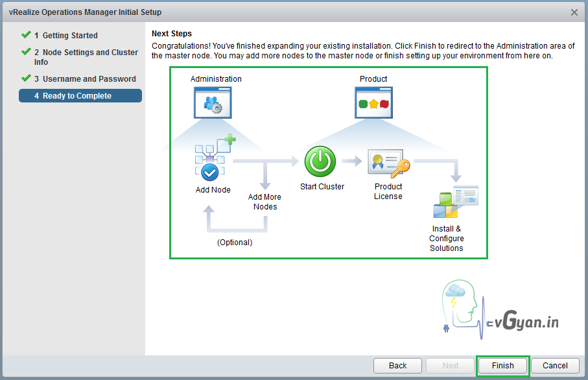Viewport: 588px width, 380px height.
Task: Click the Product window icon
Action: tap(373, 103)
